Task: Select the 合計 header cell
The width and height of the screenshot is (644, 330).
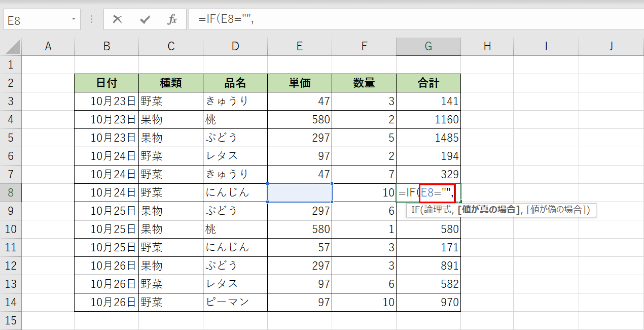Action: (428, 83)
